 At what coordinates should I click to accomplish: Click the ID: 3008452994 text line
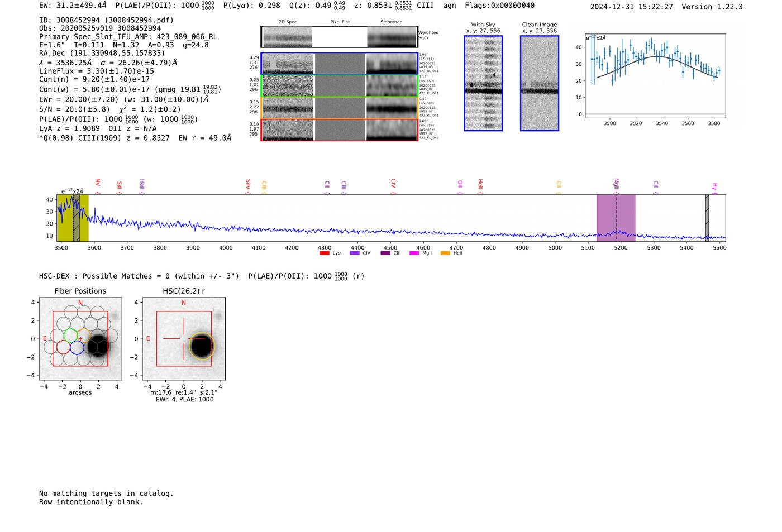[107, 20]
